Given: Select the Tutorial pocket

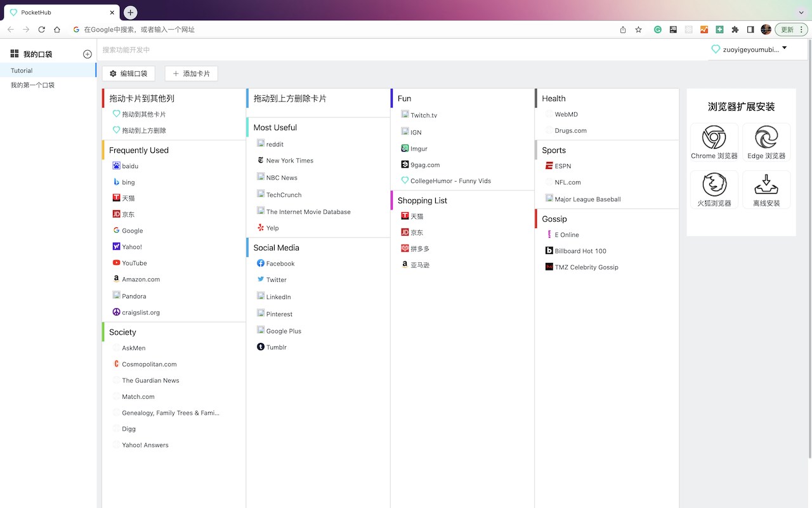Looking at the screenshot, I should click(48, 70).
